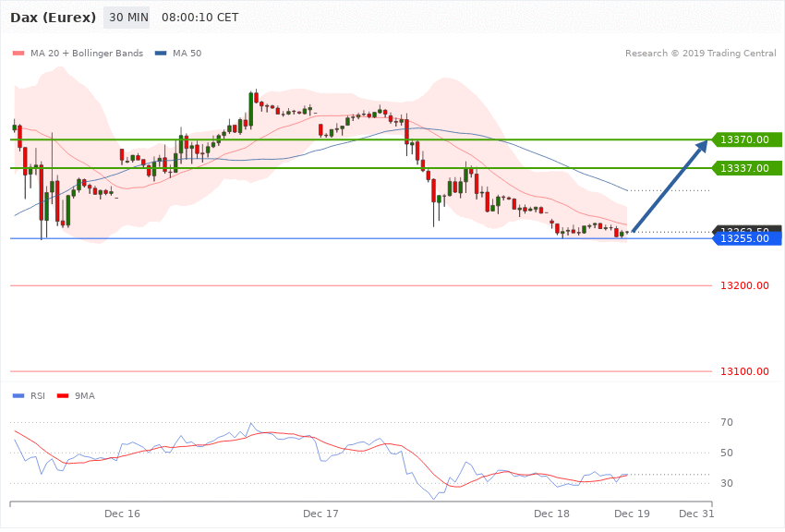Click the 13255.00 blue pivot price tag

coord(746,238)
